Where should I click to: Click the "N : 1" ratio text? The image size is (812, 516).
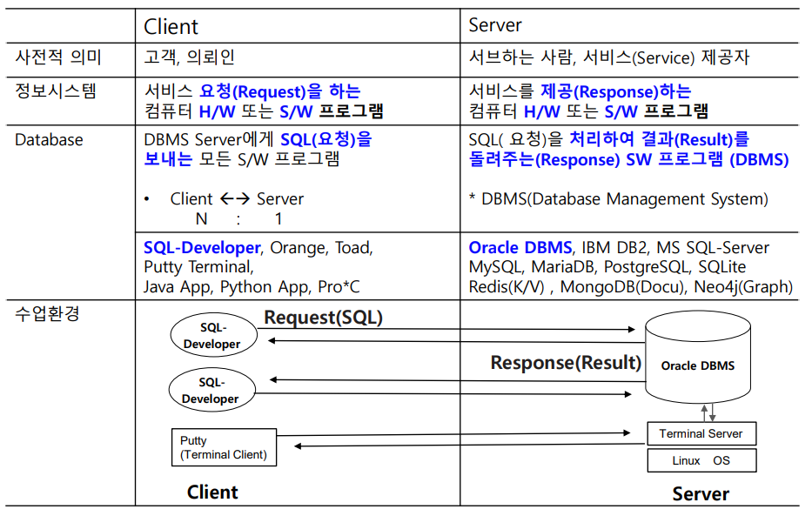[238, 219]
